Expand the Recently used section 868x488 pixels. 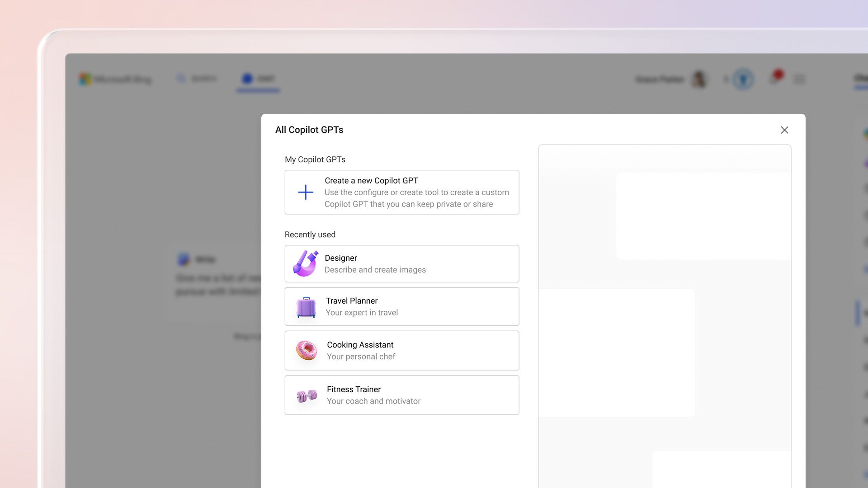[x=309, y=234]
